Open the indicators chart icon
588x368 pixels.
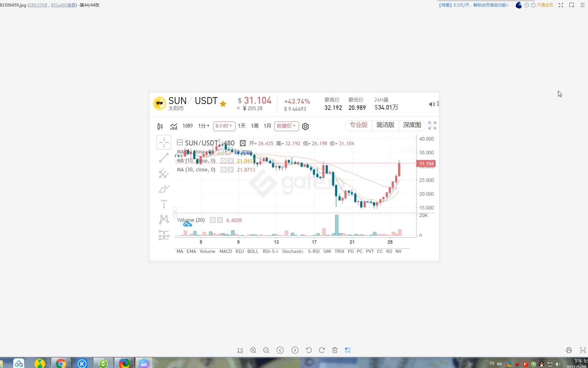[x=174, y=126]
